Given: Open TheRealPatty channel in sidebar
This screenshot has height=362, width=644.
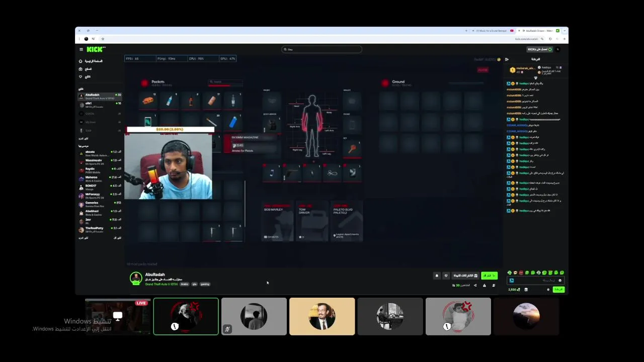Looking at the screenshot, I should click(100, 229).
